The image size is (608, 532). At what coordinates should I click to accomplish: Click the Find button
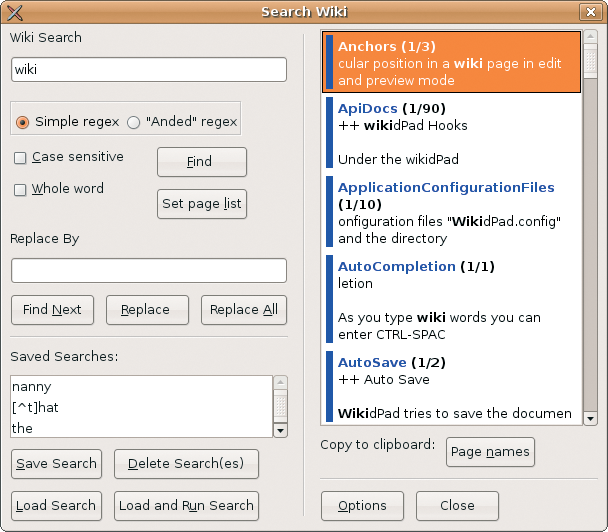pyautogui.click(x=202, y=162)
